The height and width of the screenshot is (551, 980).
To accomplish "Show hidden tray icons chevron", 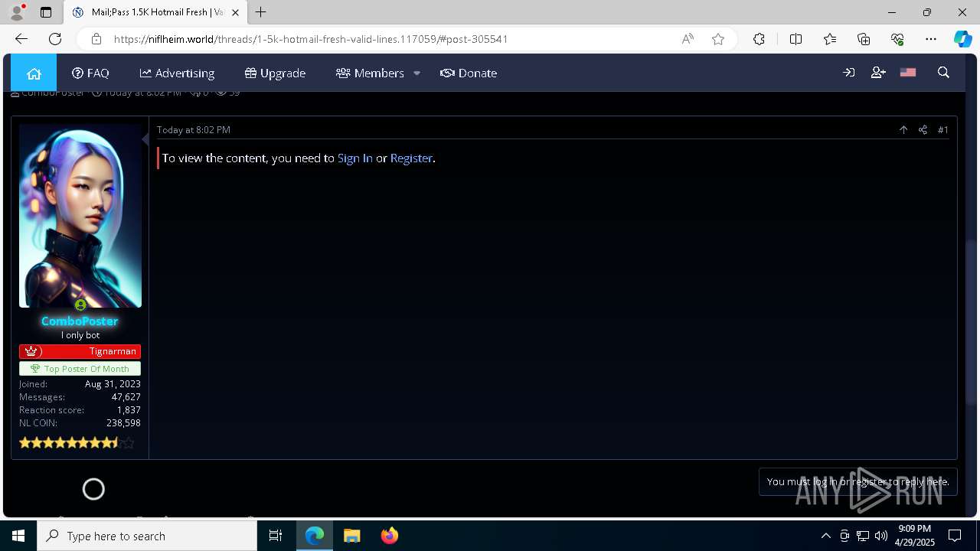I will coord(825,536).
